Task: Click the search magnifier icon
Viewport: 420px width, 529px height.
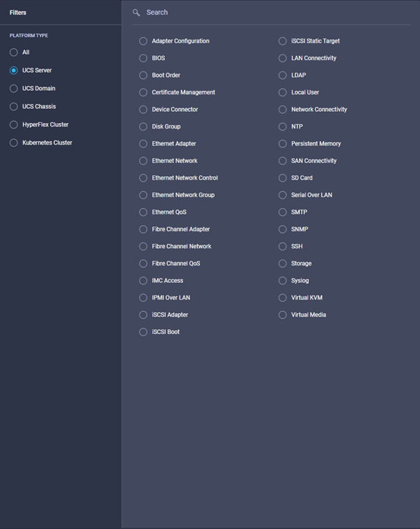Action: click(x=136, y=13)
